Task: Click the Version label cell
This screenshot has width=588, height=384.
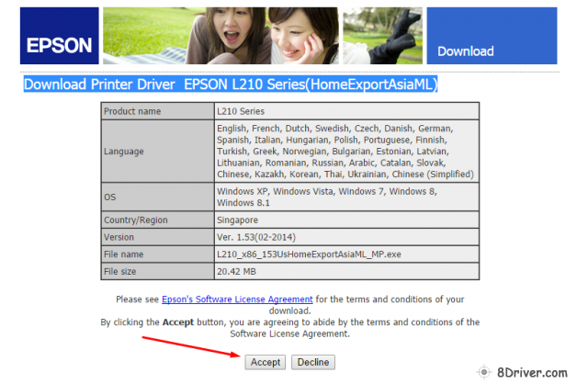Action: click(x=158, y=237)
